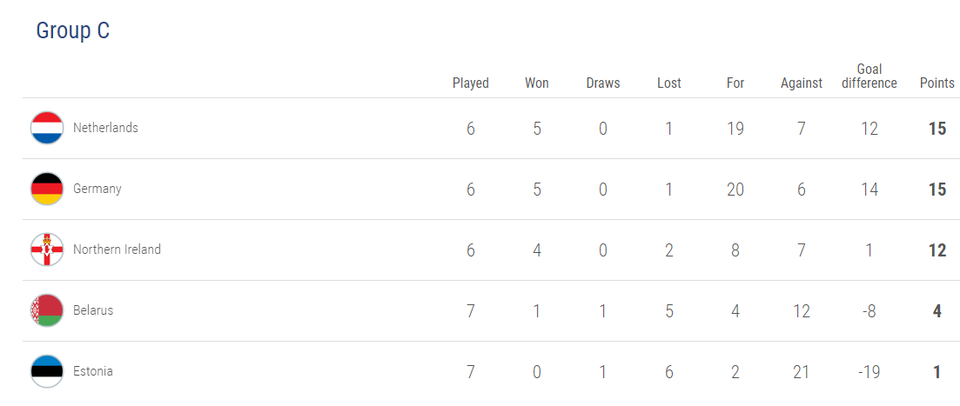
Task: Open the Estonia team link
Action: pyautogui.click(x=92, y=370)
